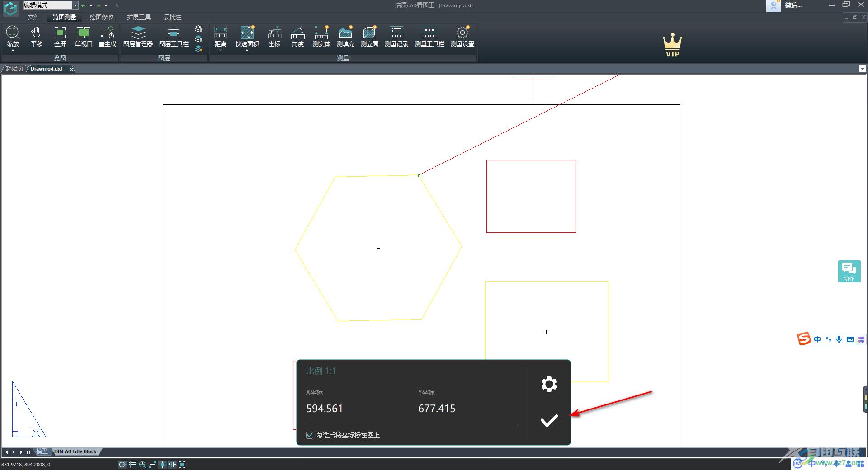
Task: Open 测量设置 measurement settings
Action: coord(462,36)
